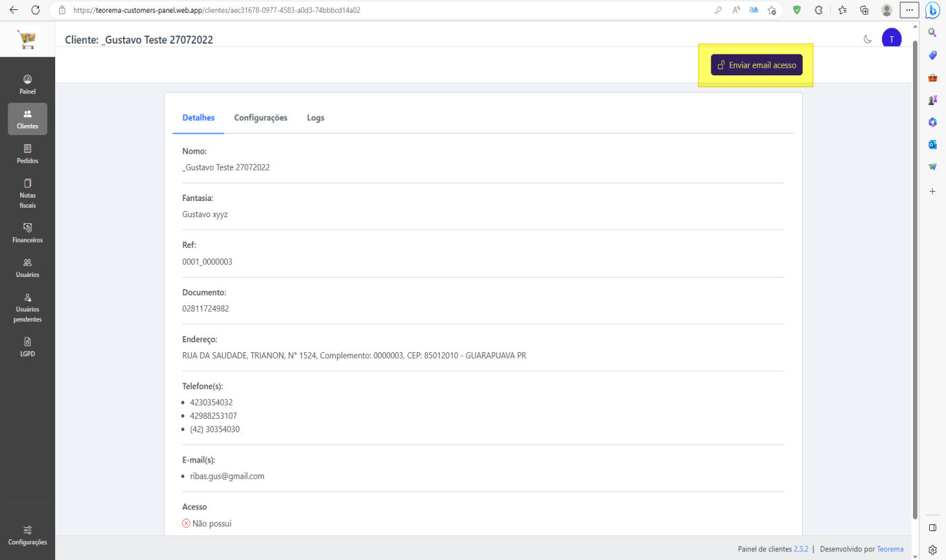Open Microsoft 365 sidebar icon

pyautogui.click(x=933, y=122)
